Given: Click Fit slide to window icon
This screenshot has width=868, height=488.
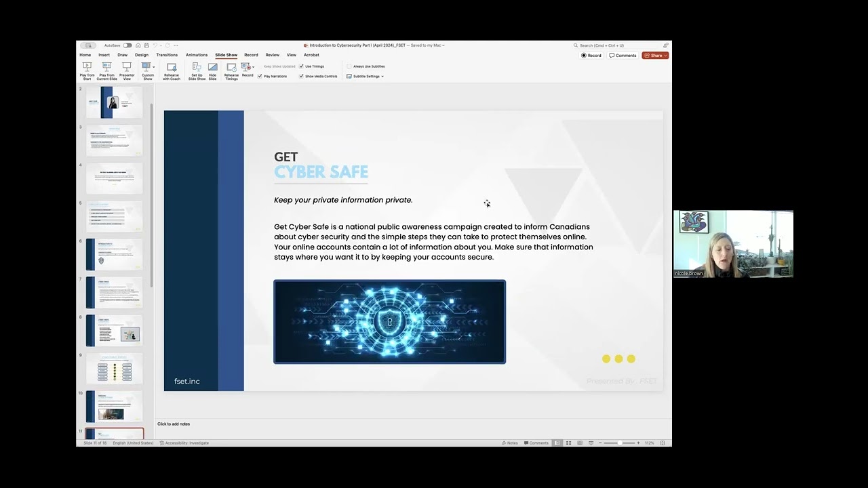Looking at the screenshot, I should point(663,443).
